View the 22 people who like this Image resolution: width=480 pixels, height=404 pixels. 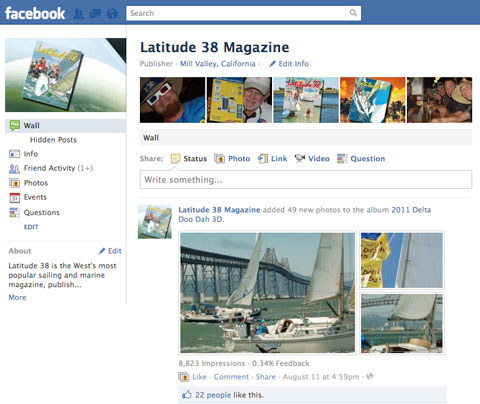click(x=213, y=395)
